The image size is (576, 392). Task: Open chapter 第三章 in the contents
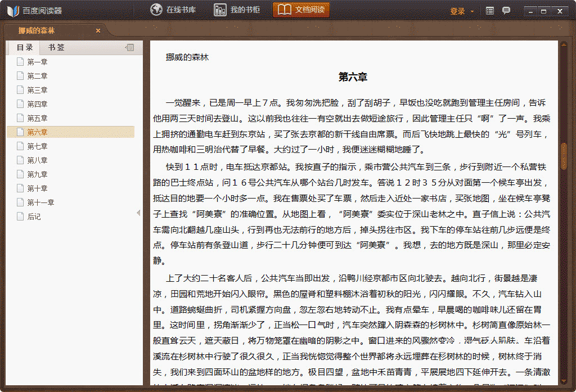[37, 90]
